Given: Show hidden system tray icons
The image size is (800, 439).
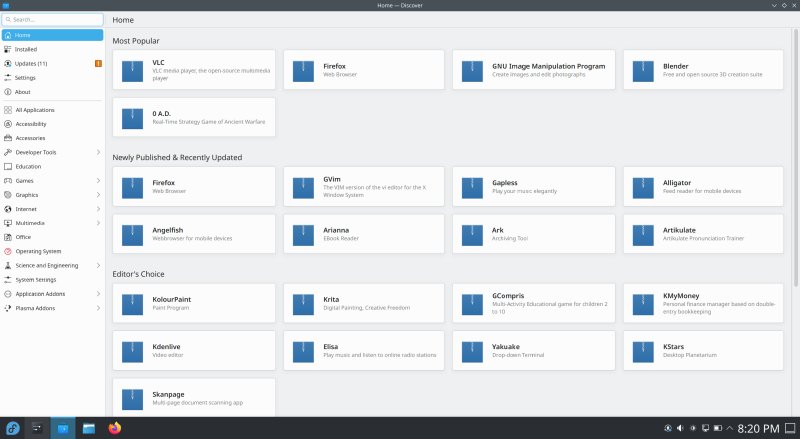Looking at the screenshot, I should tap(729, 428).
